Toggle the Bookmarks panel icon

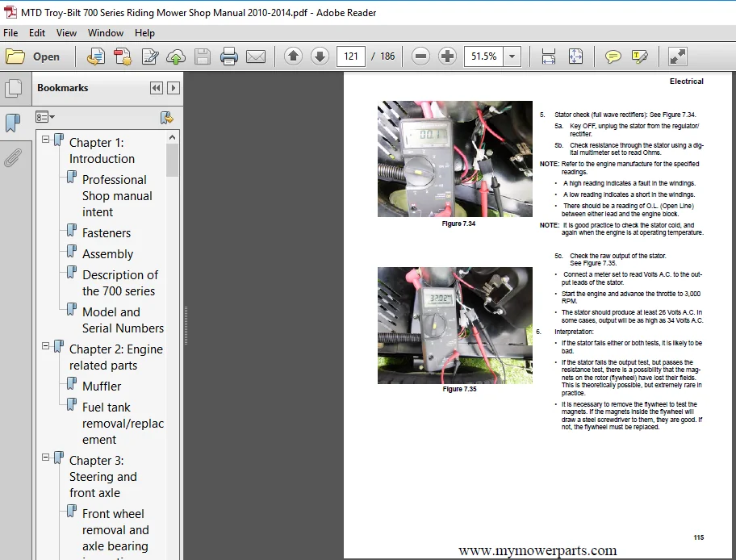click(x=13, y=123)
